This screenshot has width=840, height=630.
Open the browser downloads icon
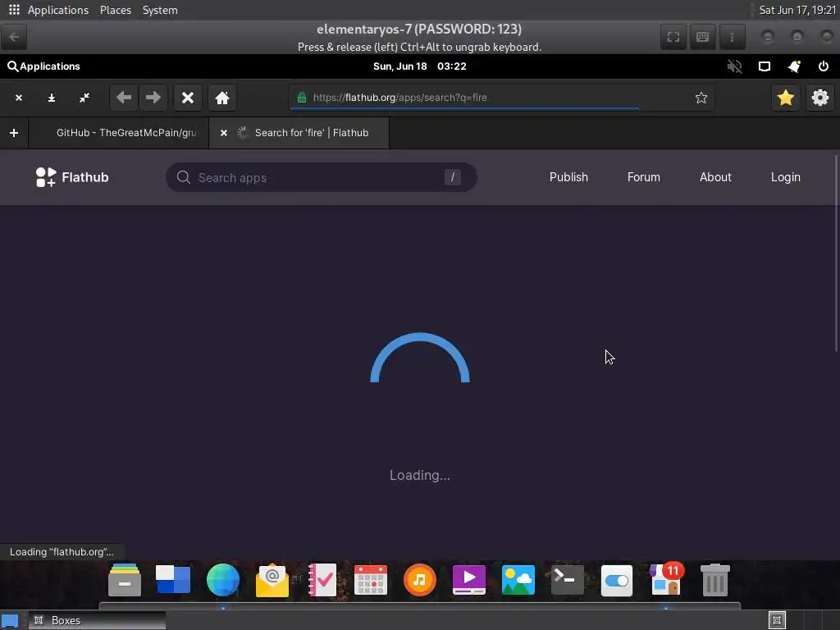pyautogui.click(x=52, y=98)
